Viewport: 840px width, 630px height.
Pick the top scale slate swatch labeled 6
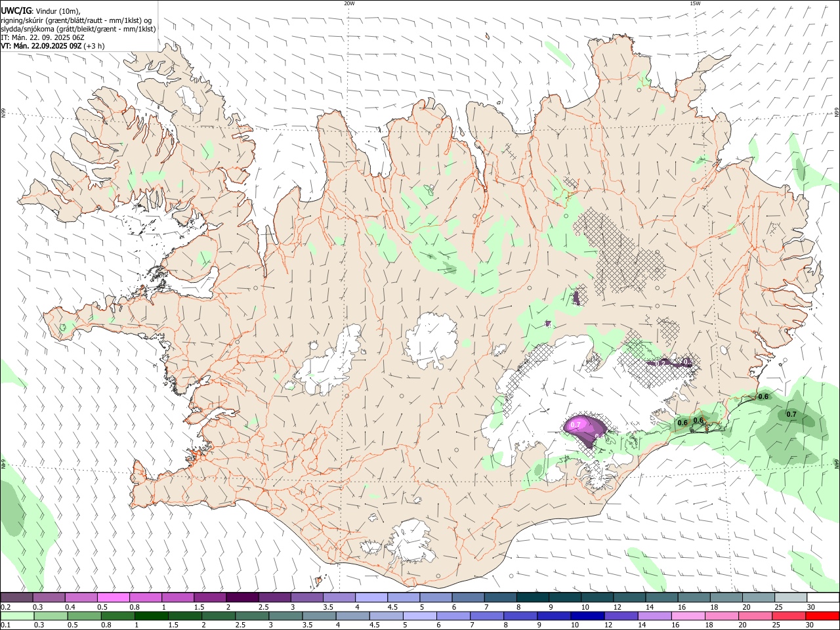pos(469,598)
